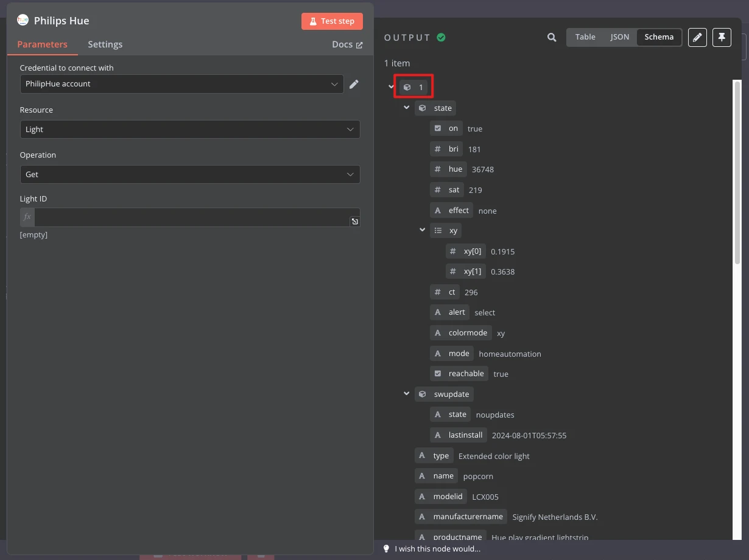
Task: Open the Resource dropdown set to Light
Action: click(x=190, y=129)
